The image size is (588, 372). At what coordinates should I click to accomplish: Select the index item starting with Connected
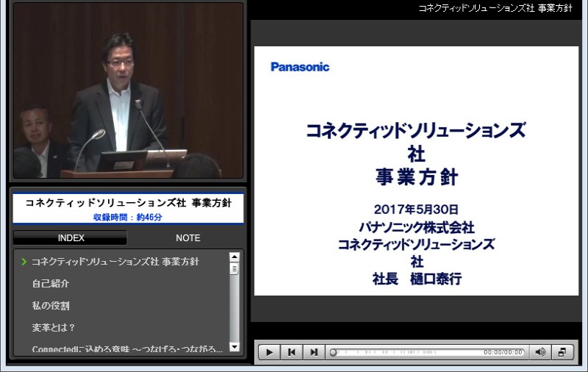(127, 349)
